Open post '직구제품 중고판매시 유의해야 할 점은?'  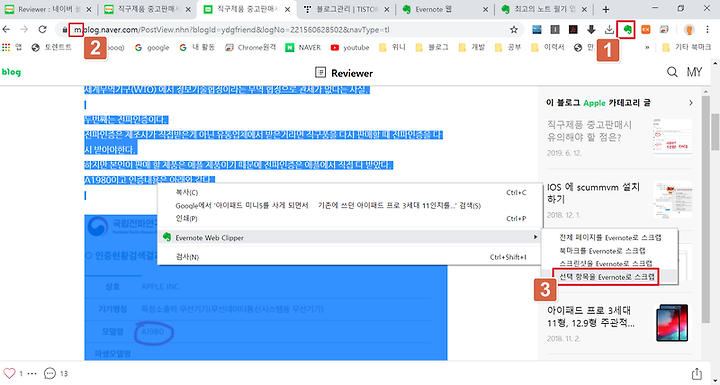590,130
